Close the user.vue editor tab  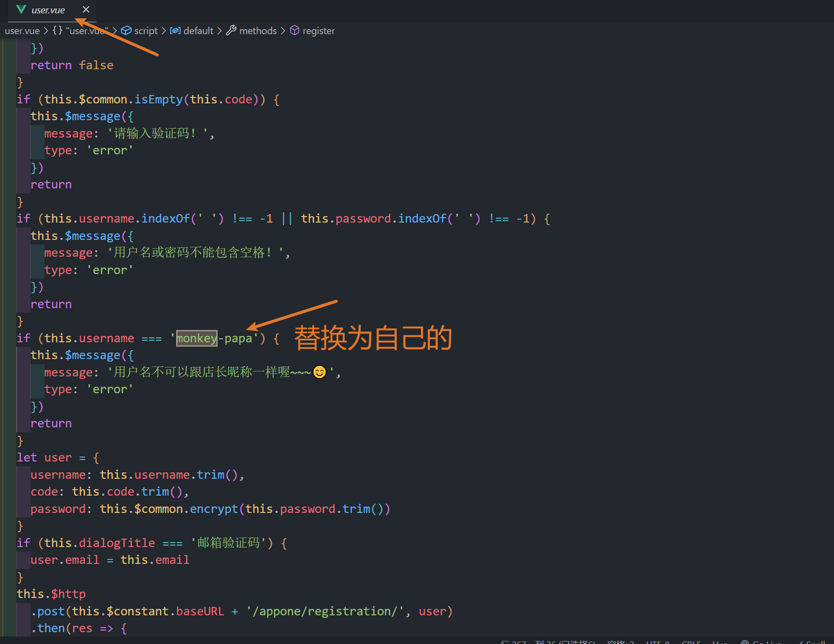click(x=86, y=9)
